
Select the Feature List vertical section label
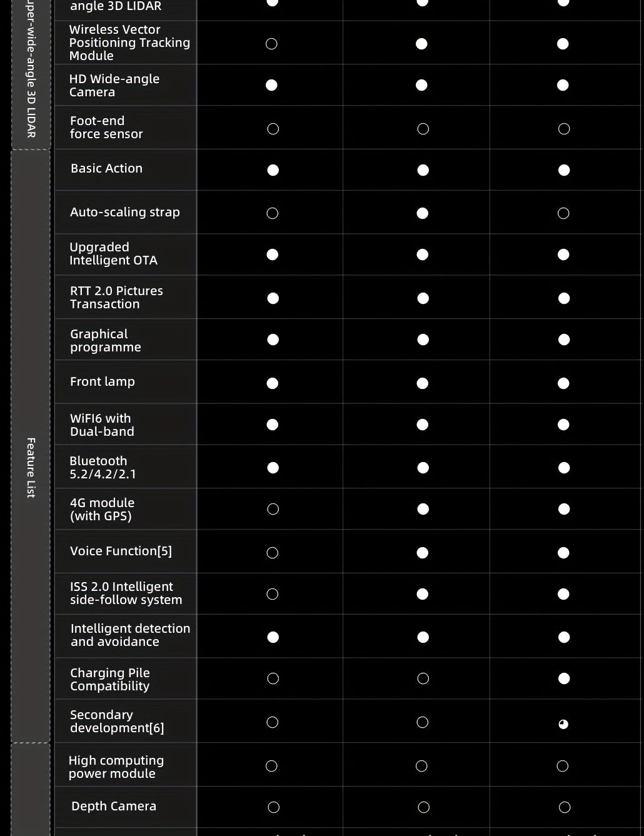(x=31, y=468)
